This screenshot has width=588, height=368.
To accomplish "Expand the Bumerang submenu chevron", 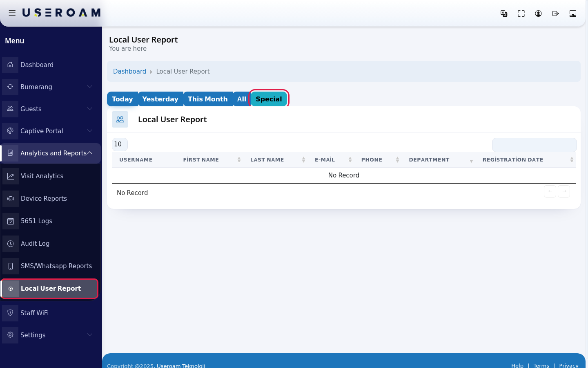I will pos(90,87).
